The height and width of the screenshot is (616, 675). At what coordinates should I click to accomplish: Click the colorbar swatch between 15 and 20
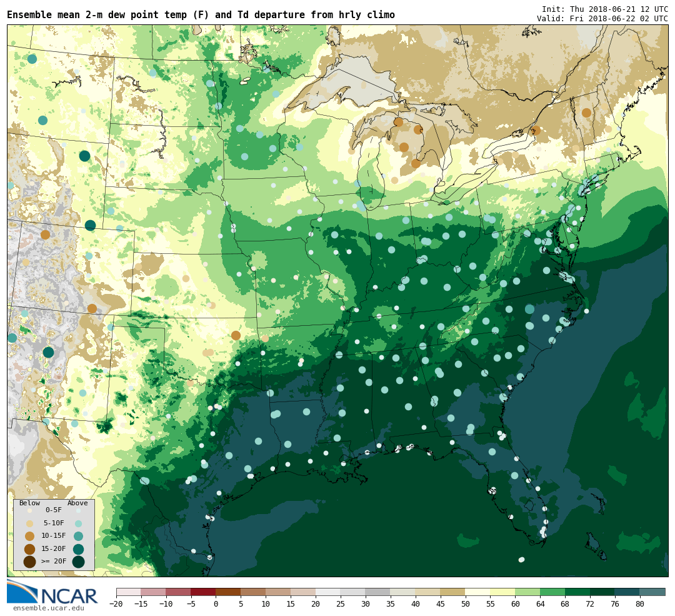point(303,592)
